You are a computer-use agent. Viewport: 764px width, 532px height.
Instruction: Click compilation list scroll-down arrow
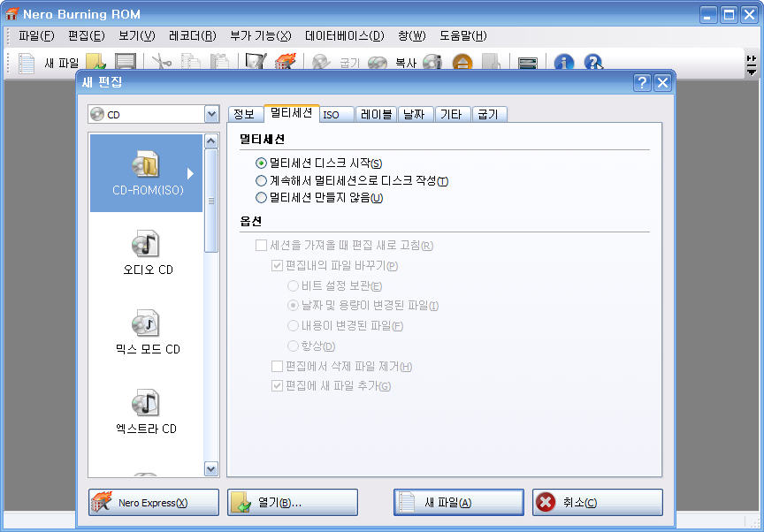point(211,469)
